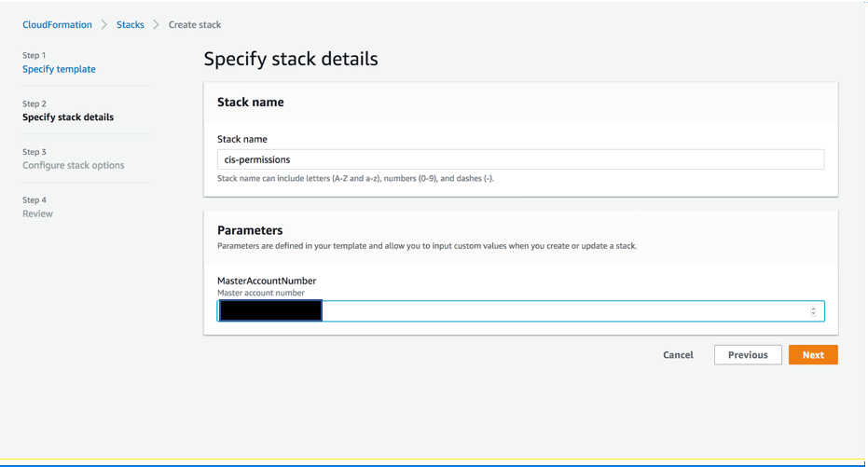The height and width of the screenshot is (467, 868).
Task: Proceed with the Next button
Action: (x=813, y=354)
